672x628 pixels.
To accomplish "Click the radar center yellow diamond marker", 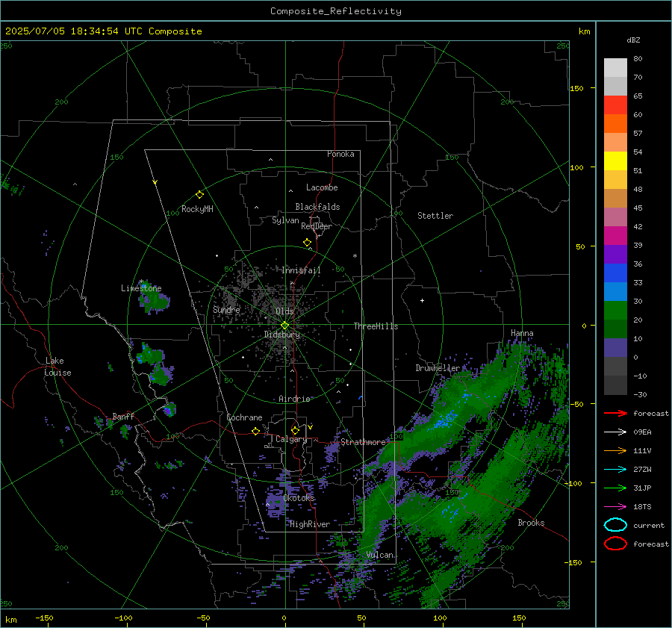I will tap(284, 326).
